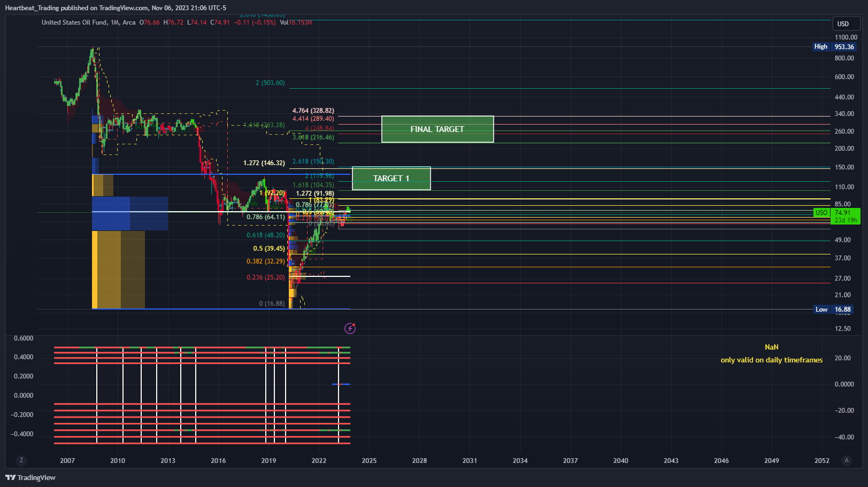
Task: Select the 1.272 (91.98) Fibonacci label
Action: [315, 194]
